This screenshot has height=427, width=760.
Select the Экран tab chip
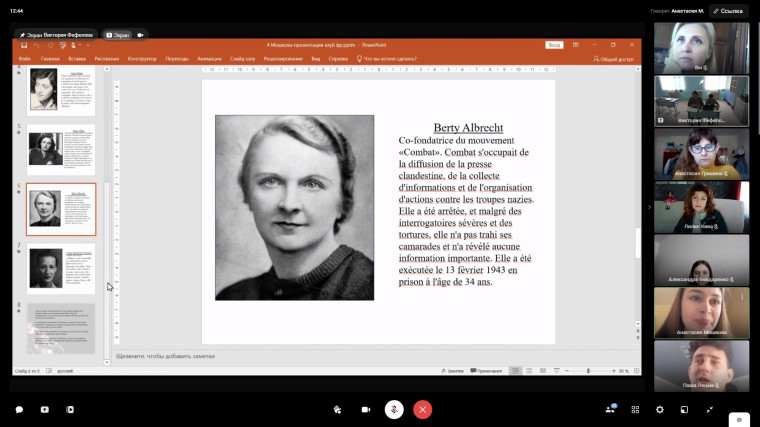tap(118, 35)
